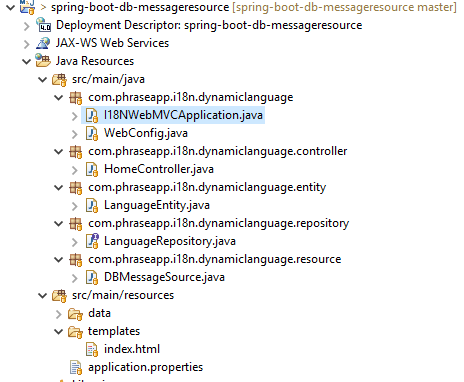
Task: Collapse the Java Resources node
Action: (x=27, y=61)
